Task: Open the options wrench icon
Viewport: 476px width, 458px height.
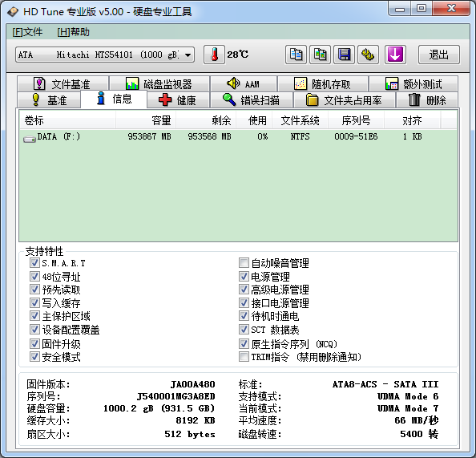Action: pyautogui.click(x=368, y=55)
